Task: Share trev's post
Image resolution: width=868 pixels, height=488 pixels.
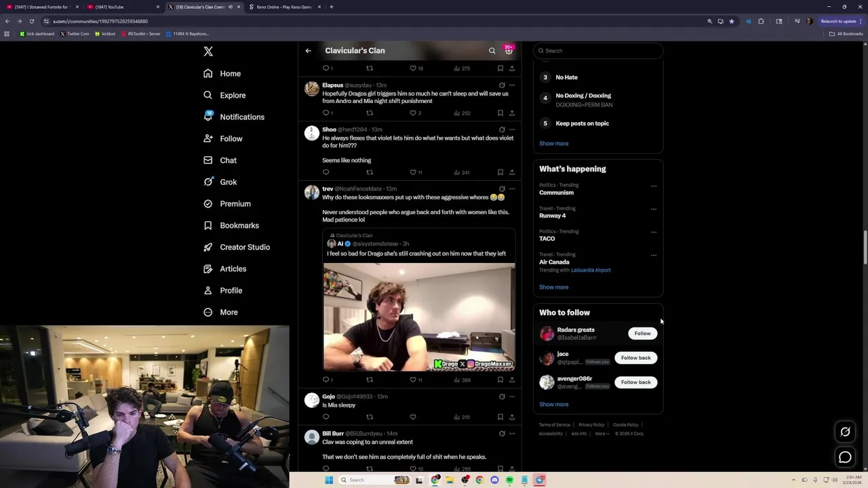Action: pyautogui.click(x=512, y=380)
